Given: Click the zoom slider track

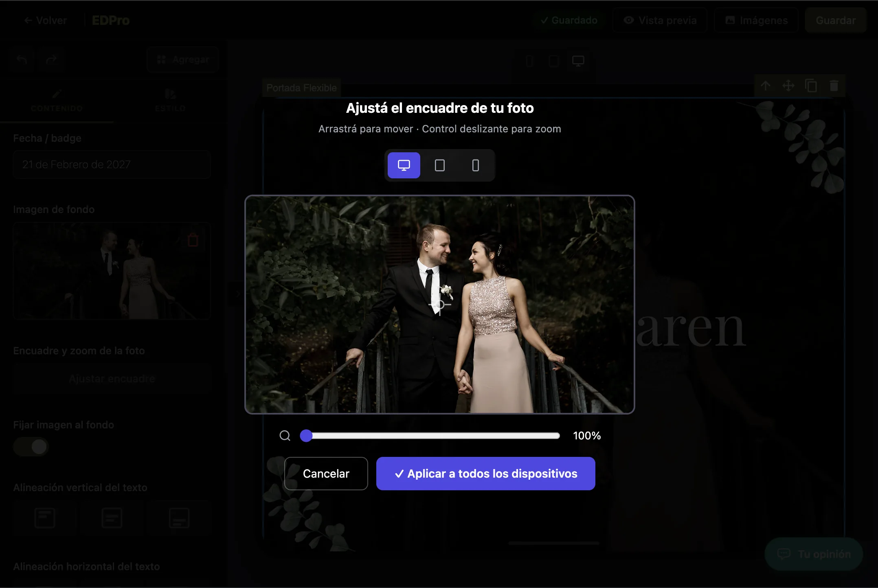Looking at the screenshot, I should (x=430, y=436).
